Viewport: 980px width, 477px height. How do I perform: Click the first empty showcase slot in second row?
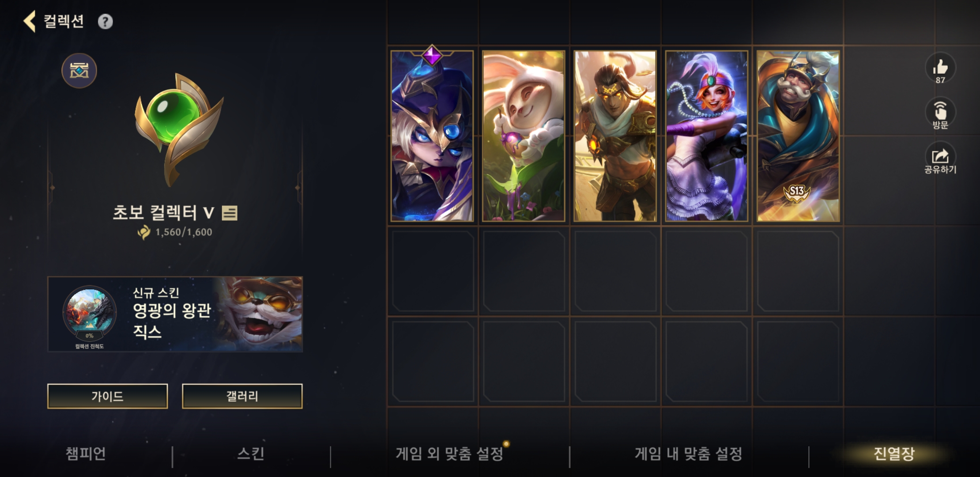(433, 271)
